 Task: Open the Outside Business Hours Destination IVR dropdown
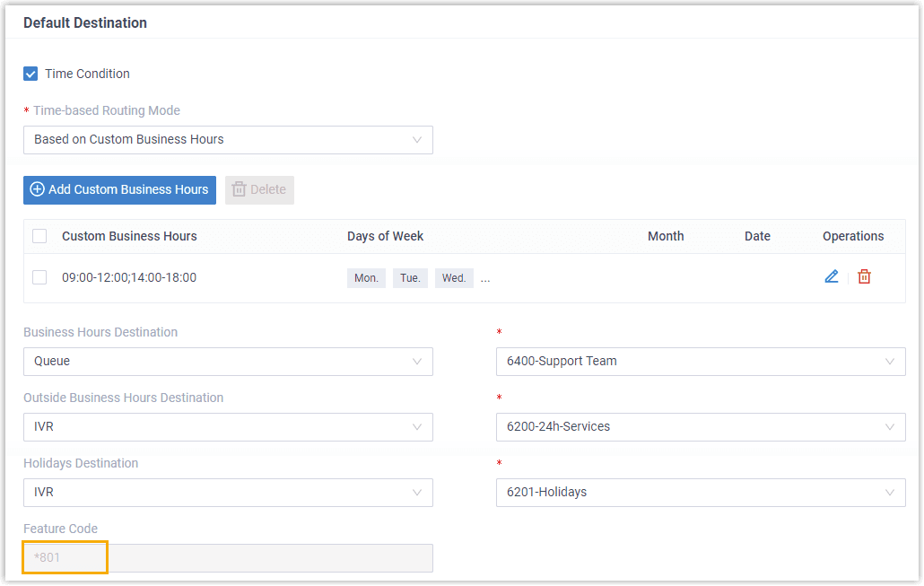click(x=228, y=427)
